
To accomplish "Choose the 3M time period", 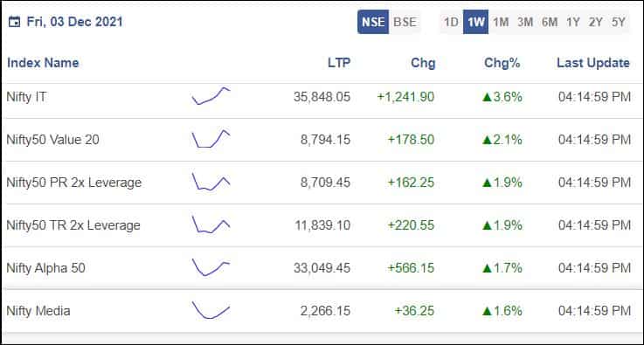I will [525, 22].
